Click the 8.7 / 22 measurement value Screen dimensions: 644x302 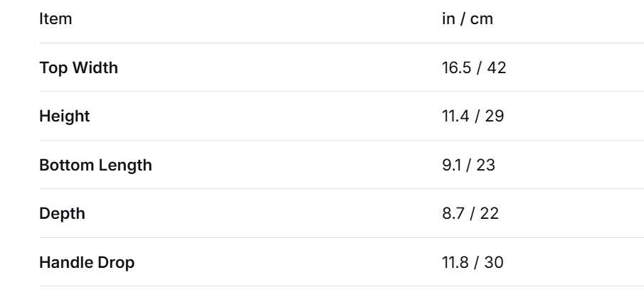tap(470, 213)
